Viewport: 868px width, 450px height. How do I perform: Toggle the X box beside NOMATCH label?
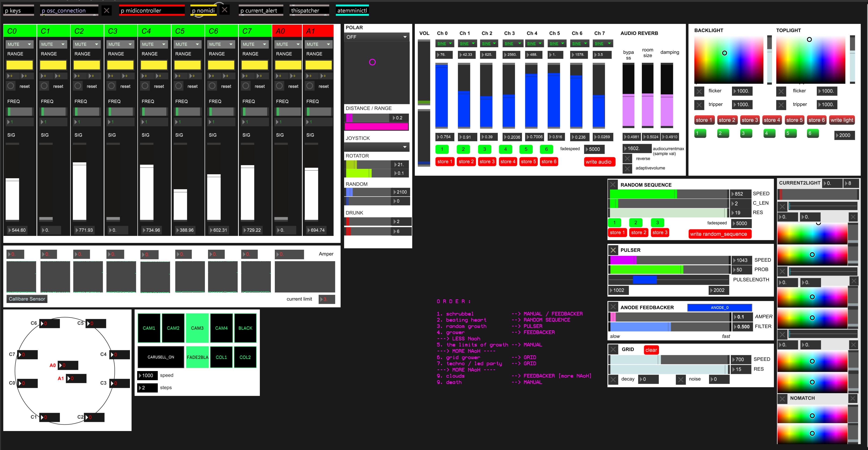(782, 399)
